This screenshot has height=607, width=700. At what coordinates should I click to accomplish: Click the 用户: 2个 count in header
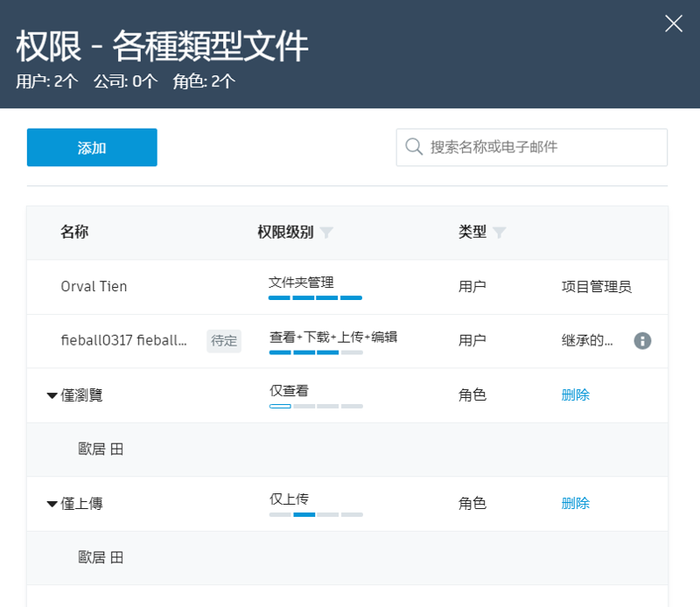point(47,81)
